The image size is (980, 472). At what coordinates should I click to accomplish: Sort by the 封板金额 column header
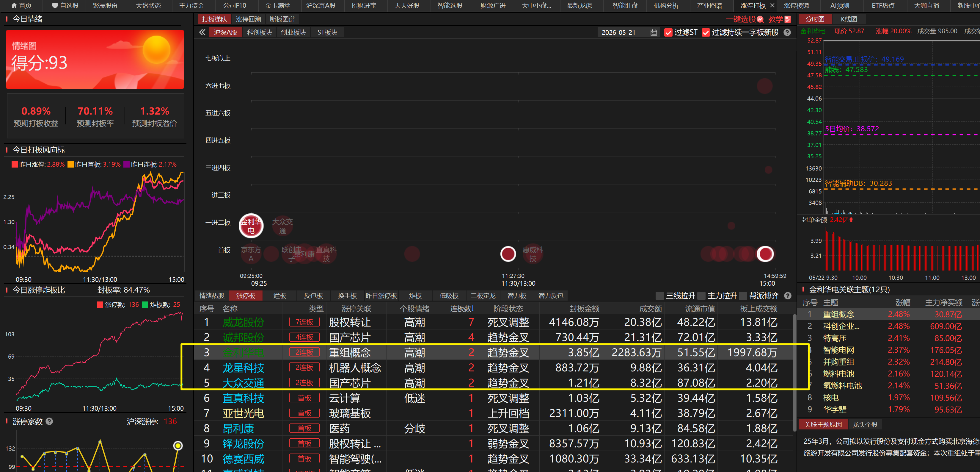point(584,309)
